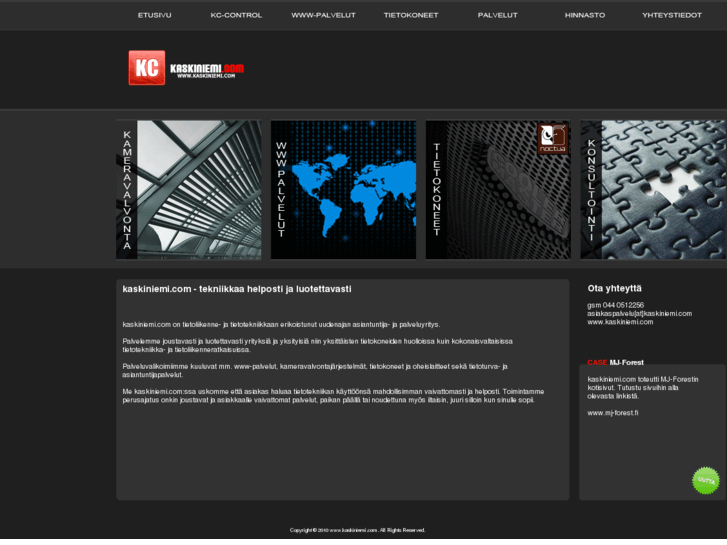Open the www.mj-forest.fi link
727x545 pixels.
point(612,413)
